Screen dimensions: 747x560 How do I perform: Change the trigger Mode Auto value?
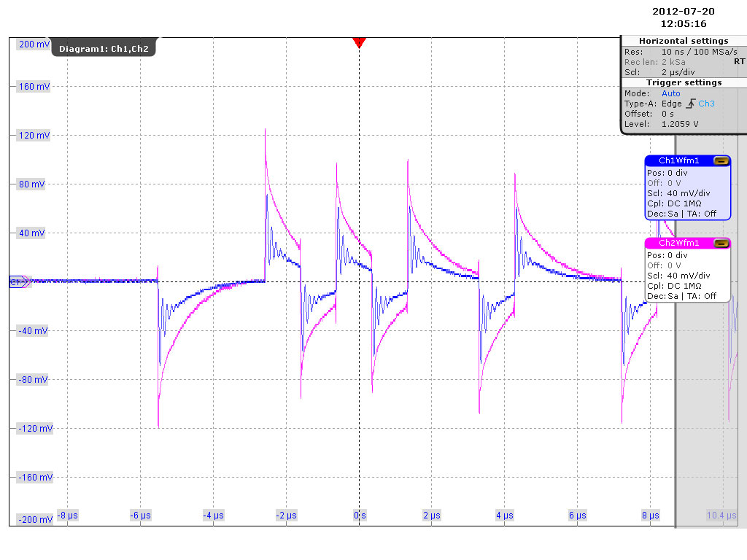click(670, 93)
